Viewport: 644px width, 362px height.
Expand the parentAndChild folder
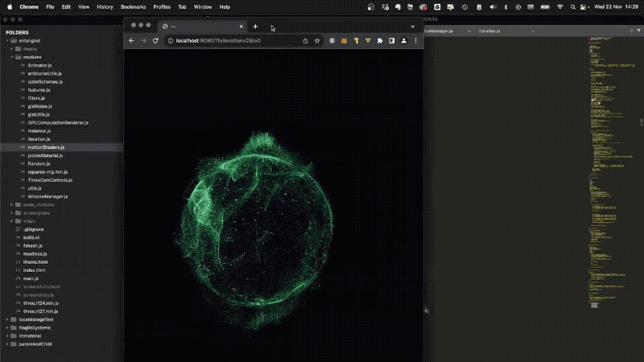click(x=7, y=344)
